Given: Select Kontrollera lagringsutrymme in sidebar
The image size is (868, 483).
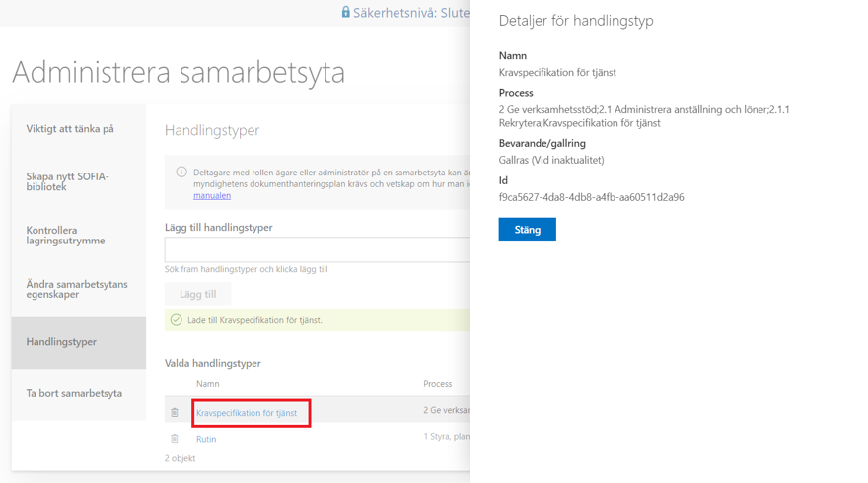Looking at the screenshot, I should click(65, 235).
